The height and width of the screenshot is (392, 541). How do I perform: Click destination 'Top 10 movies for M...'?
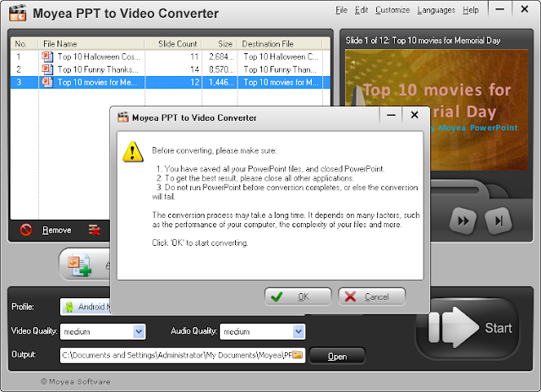(281, 82)
